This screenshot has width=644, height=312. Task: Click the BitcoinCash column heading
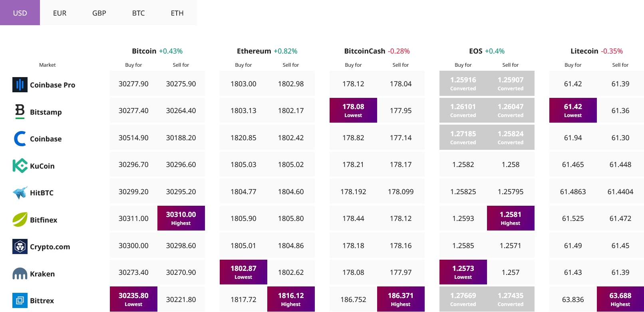coord(365,51)
